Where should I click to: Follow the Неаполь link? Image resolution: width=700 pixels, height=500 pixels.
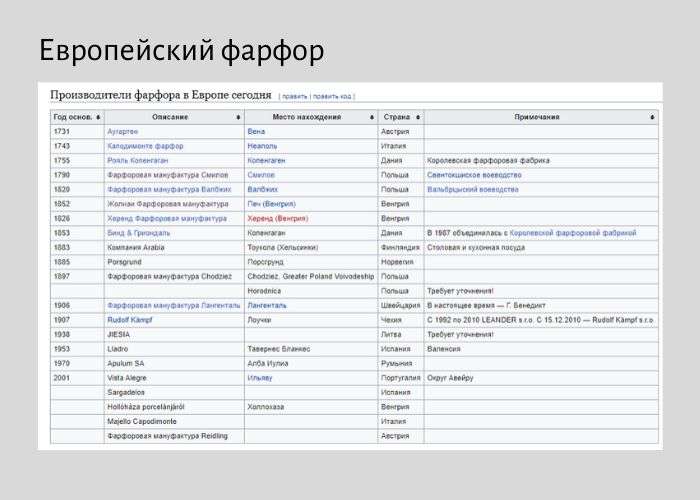pos(262,146)
